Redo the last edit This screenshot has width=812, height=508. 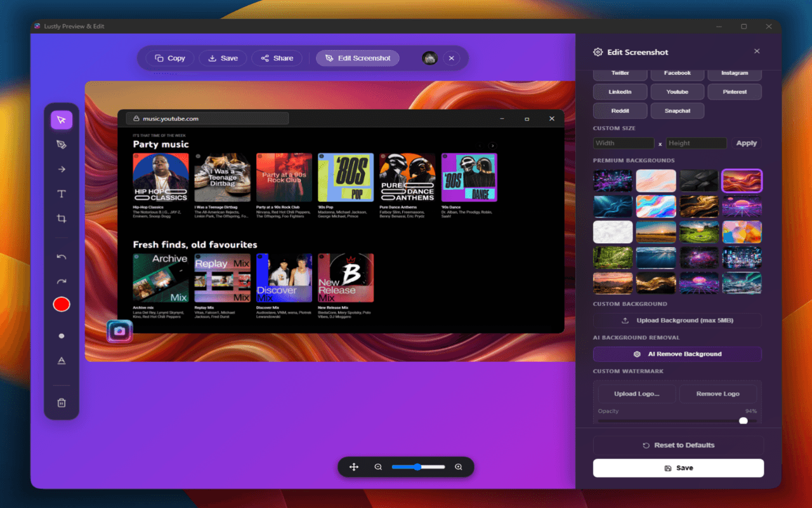[62, 281]
